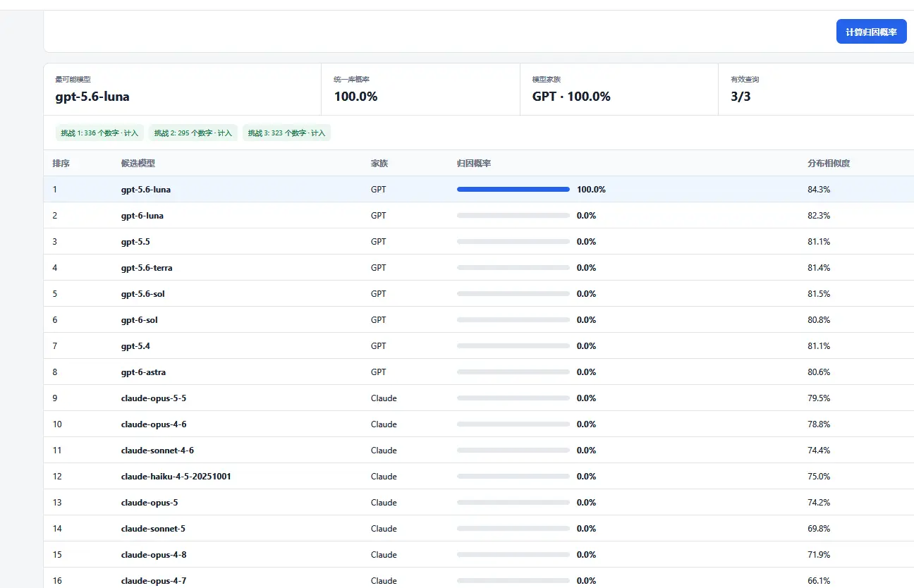Click the 81.5% similarity value
914x588 pixels.
tap(819, 293)
